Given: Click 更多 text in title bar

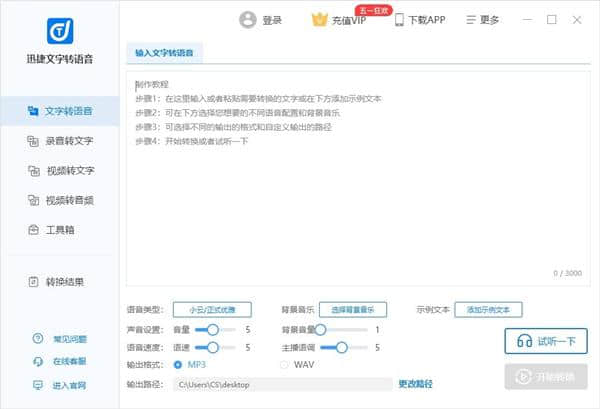Looking at the screenshot, I should [x=489, y=20].
